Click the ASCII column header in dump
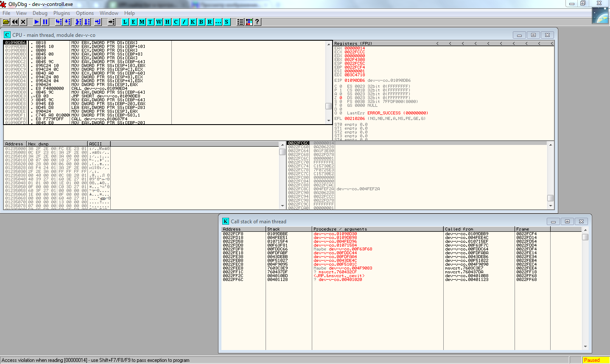 [99, 144]
